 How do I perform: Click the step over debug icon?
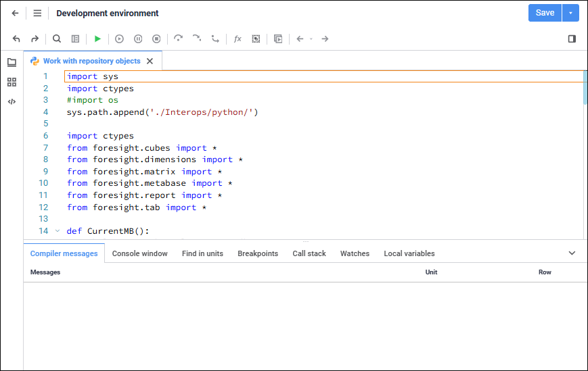point(179,39)
